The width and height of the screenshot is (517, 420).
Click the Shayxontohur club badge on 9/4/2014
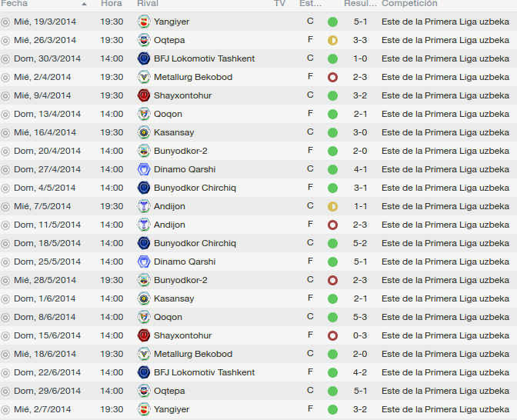[x=143, y=95]
